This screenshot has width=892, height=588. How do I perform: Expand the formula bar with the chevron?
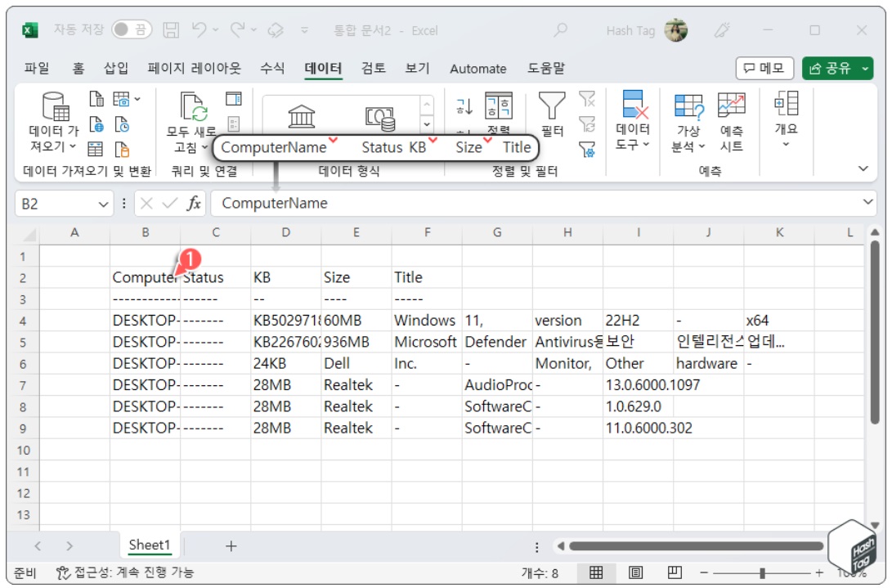pos(867,201)
